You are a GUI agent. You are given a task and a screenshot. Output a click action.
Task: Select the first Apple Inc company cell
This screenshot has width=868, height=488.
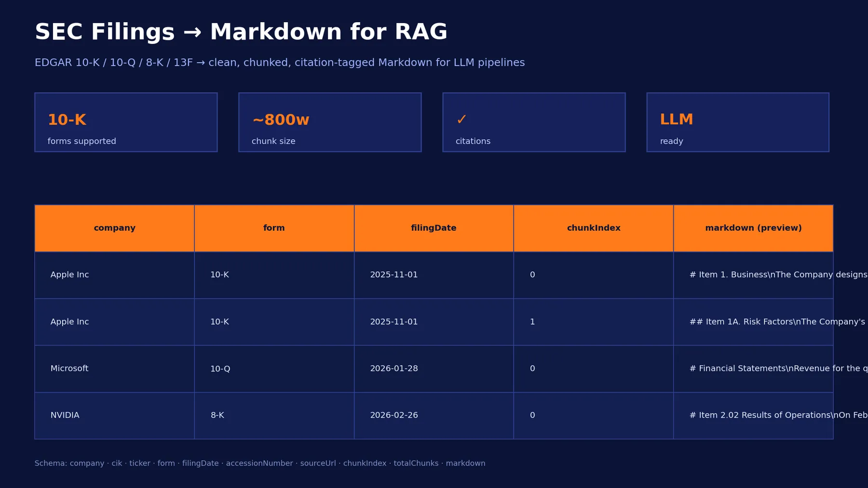click(114, 275)
